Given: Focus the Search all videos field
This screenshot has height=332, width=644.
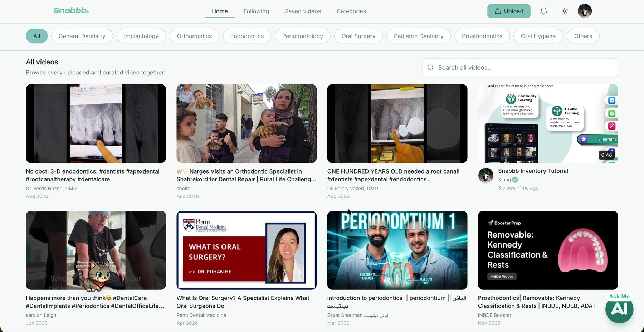Looking at the screenshot, I should pyautogui.click(x=520, y=68).
